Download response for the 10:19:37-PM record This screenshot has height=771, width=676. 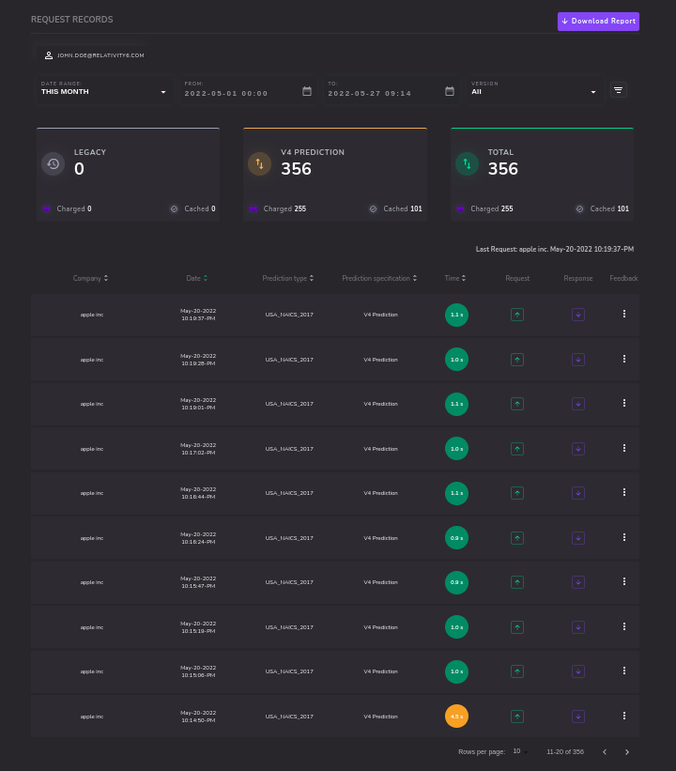(x=578, y=315)
